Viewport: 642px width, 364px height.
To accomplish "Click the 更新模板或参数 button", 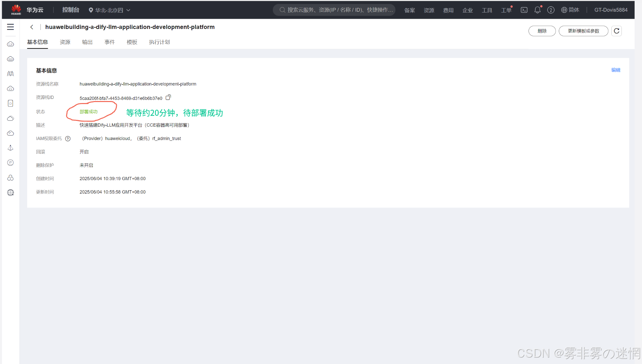I will (x=583, y=31).
